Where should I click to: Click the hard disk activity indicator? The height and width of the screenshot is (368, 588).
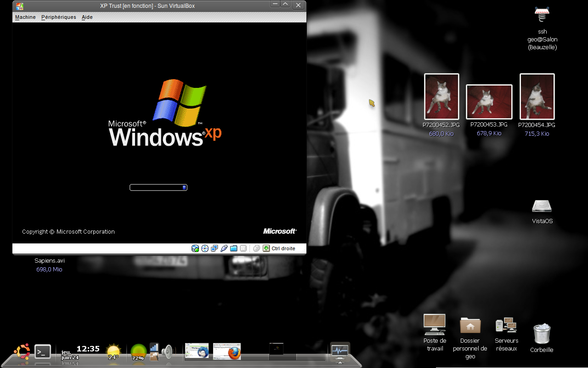195,248
